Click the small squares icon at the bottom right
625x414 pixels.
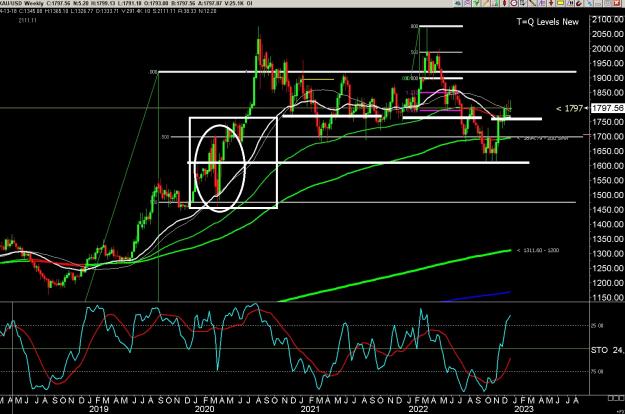click(616, 398)
